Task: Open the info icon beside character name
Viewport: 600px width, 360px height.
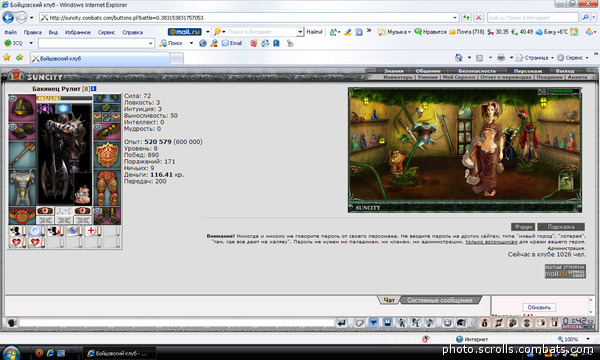Action: 94,88
